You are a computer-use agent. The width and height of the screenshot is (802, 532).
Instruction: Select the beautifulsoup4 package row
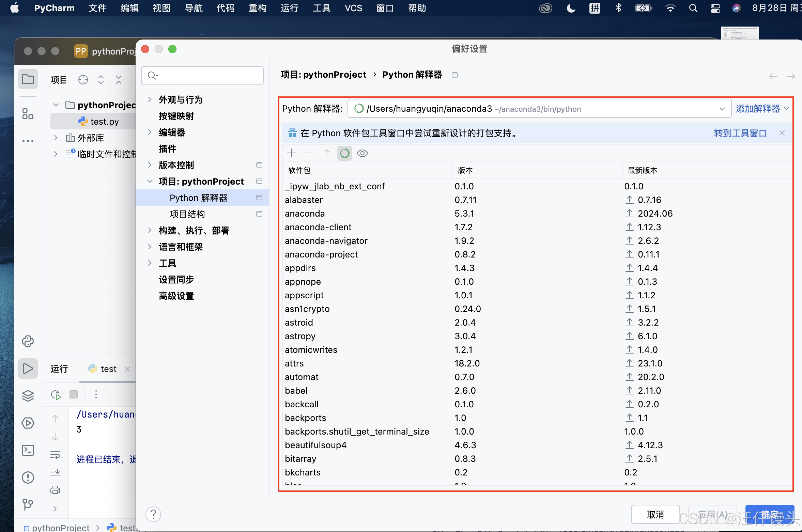pyautogui.click(x=537, y=445)
